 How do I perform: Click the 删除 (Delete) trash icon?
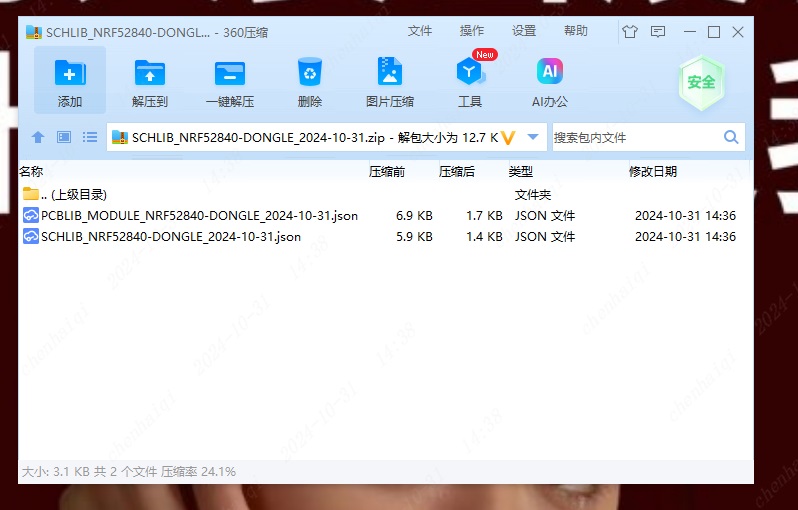click(309, 72)
